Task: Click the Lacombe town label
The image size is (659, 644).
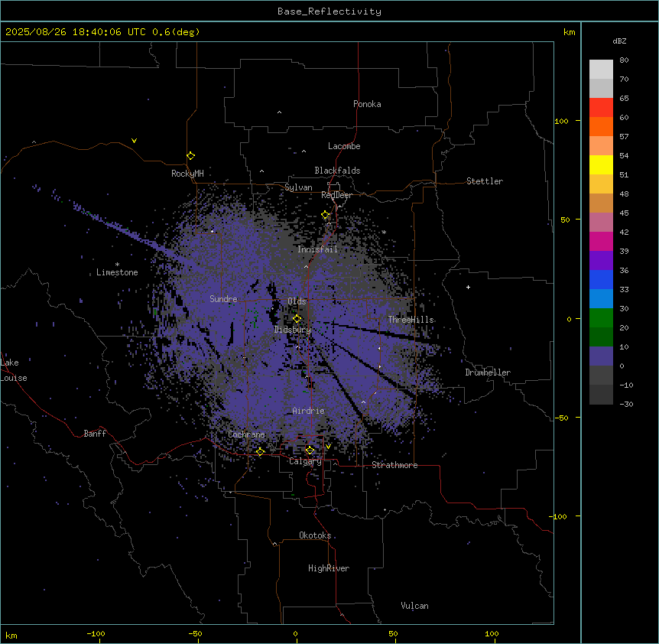Action: pyautogui.click(x=344, y=146)
